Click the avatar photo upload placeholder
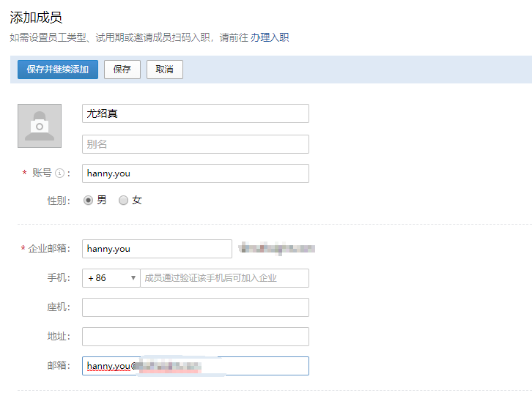 click(40, 125)
